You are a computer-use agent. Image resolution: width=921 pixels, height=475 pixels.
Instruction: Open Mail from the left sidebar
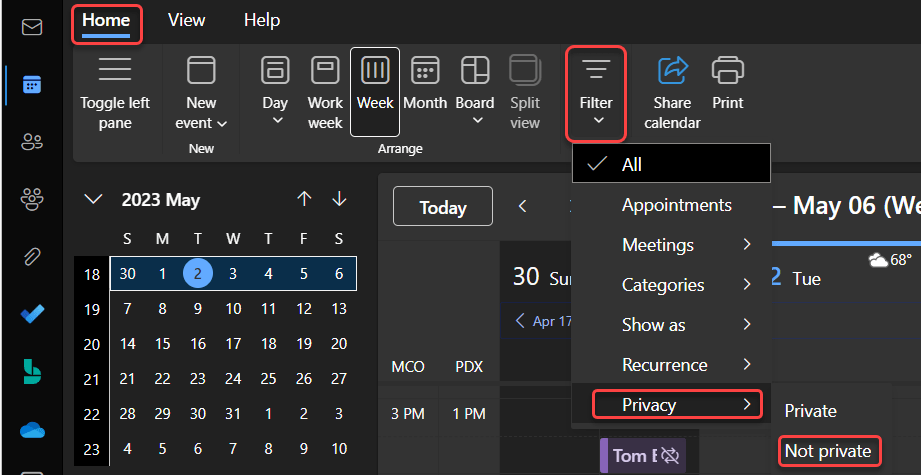coord(32,27)
